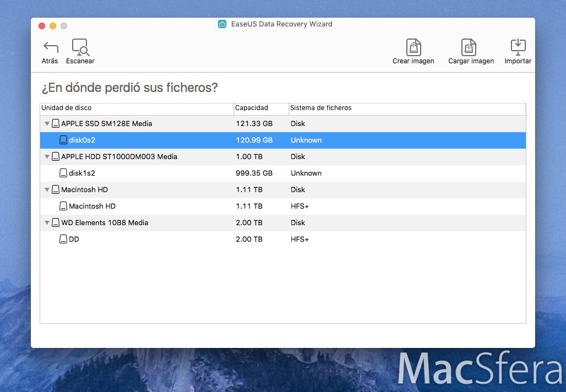Click 2.00 TB in the DD row

pos(249,239)
